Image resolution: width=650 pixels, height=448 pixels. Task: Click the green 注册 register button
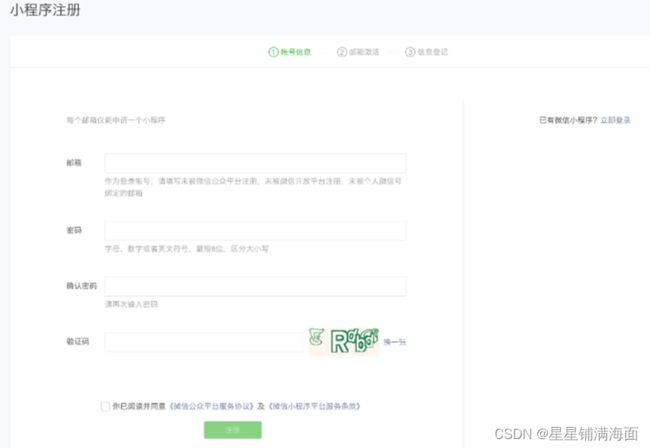click(233, 430)
